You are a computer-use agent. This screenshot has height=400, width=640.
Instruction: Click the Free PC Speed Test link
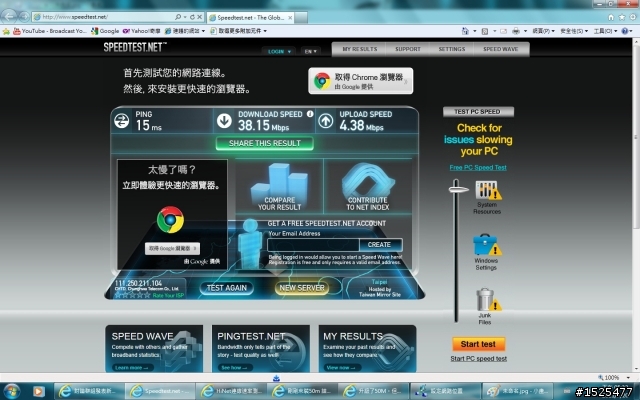[478, 167]
